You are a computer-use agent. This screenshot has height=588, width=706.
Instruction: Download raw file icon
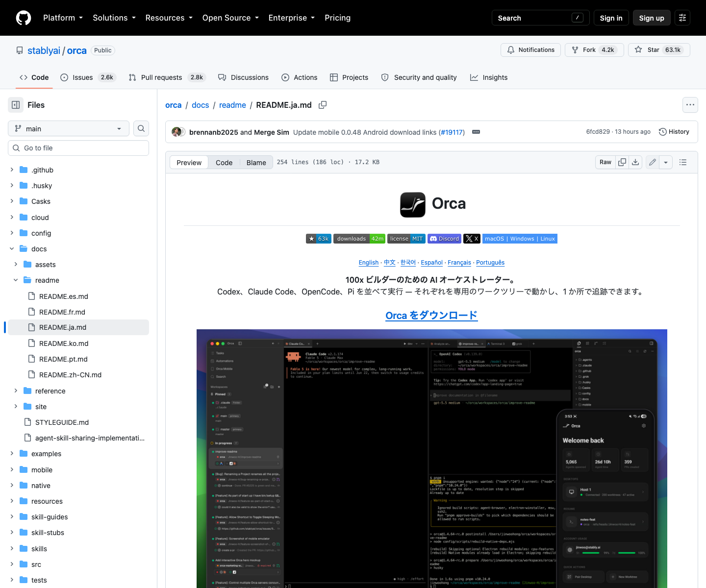pos(635,162)
